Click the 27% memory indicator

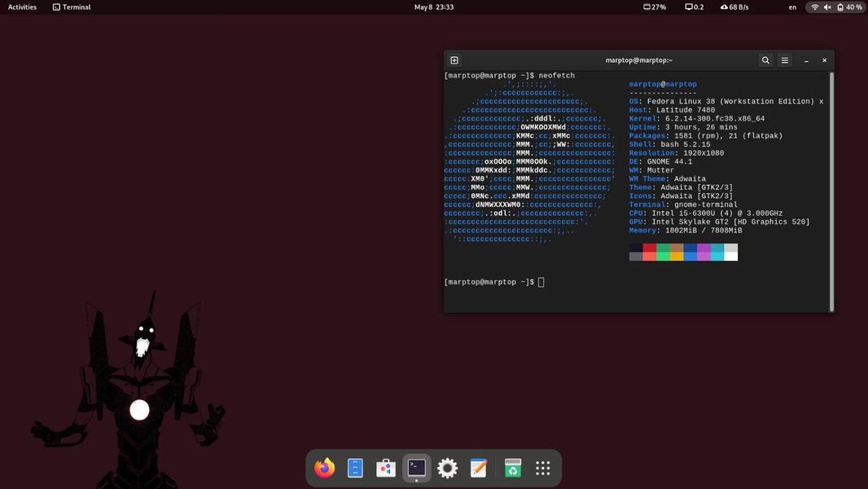coord(655,7)
